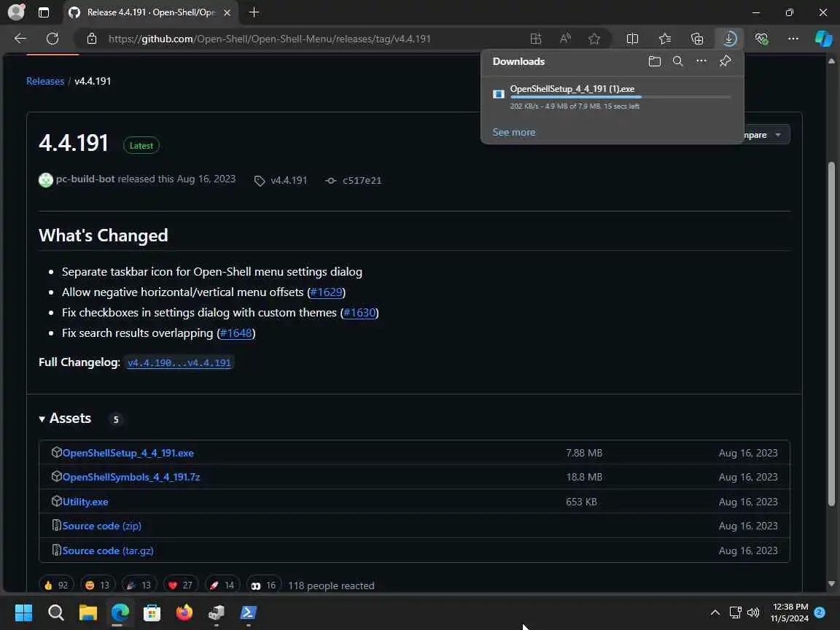Viewport: 840px width, 630px height.
Task: Open more options in Downloads panel
Action: pos(701,61)
